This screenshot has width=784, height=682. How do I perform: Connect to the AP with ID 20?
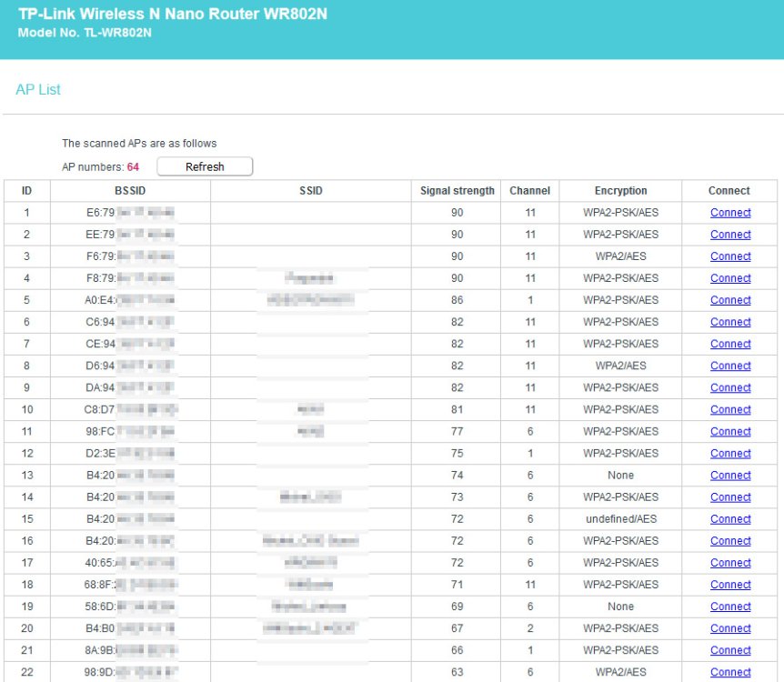pos(730,628)
